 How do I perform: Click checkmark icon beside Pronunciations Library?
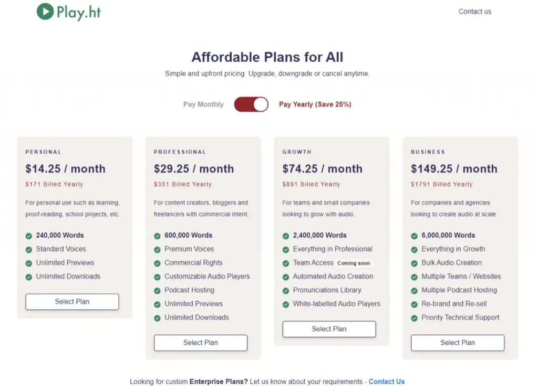pos(286,290)
